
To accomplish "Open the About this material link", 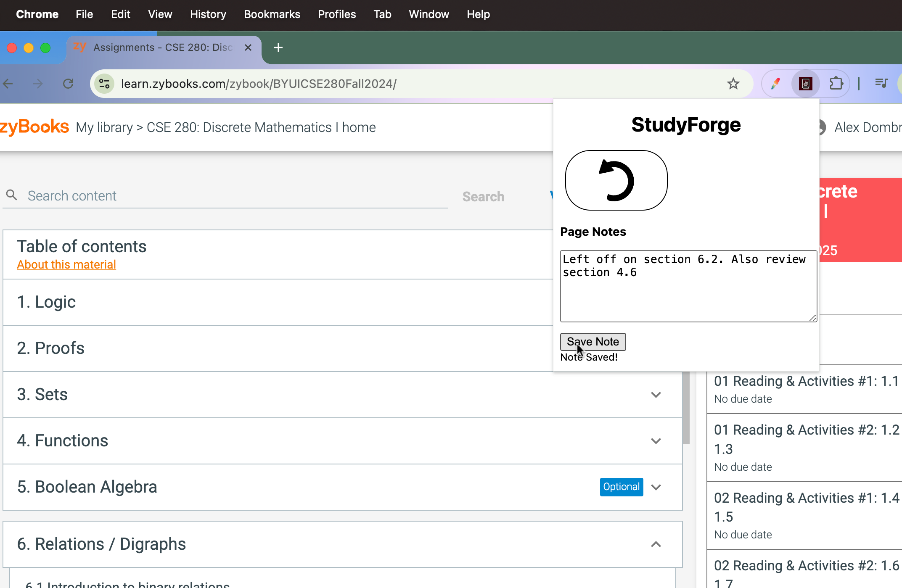I will click(x=66, y=264).
